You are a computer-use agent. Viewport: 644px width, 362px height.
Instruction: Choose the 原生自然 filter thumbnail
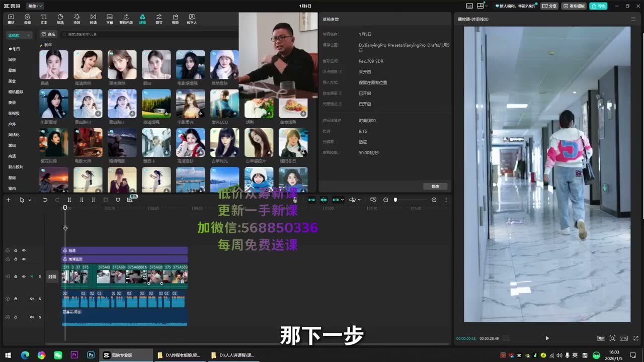[122, 65]
